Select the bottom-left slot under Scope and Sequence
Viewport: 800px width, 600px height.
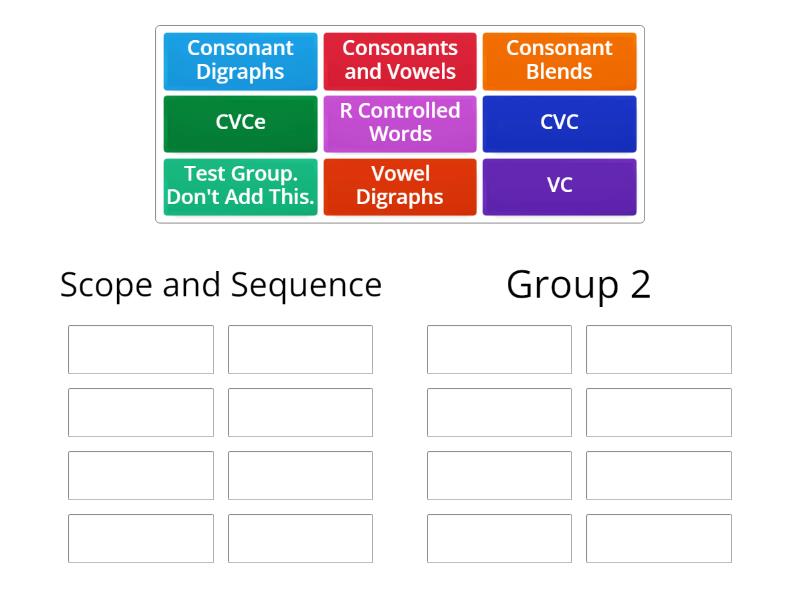pyautogui.click(x=141, y=538)
